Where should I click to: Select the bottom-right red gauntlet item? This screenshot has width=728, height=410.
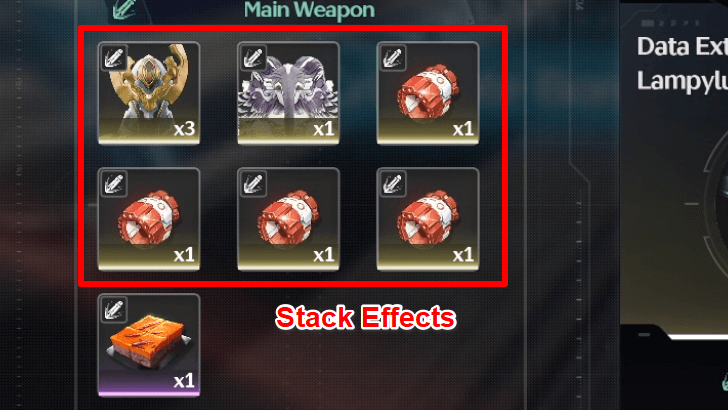(x=428, y=219)
